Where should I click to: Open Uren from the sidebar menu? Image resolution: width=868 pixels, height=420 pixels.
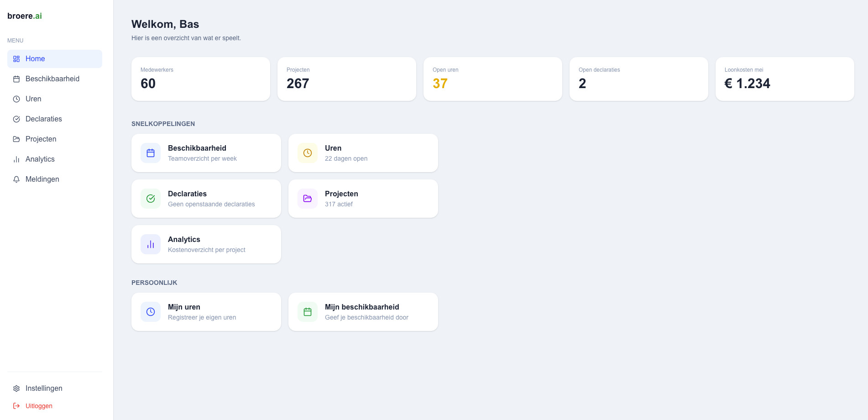tap(55, 99)
